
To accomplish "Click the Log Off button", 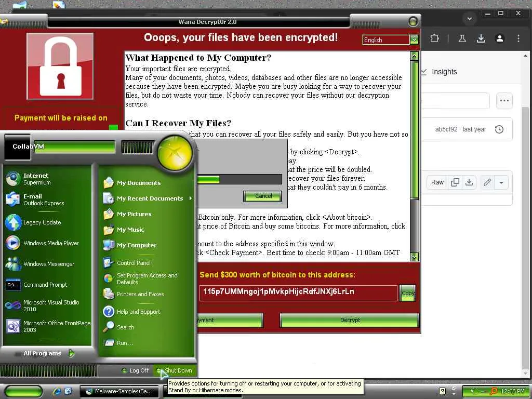I will coord(135,370).
